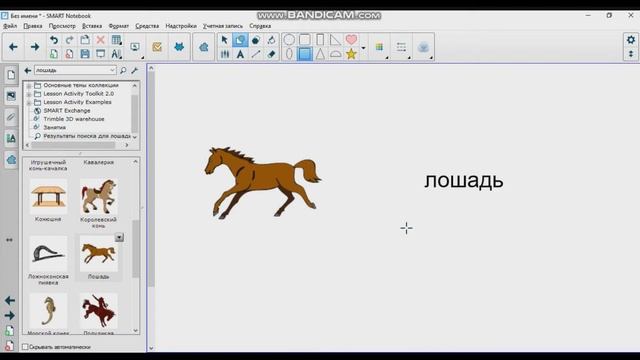Choose the right triangle shape
The width and height of the screenshot is (640, 360).
click(335, 40)
